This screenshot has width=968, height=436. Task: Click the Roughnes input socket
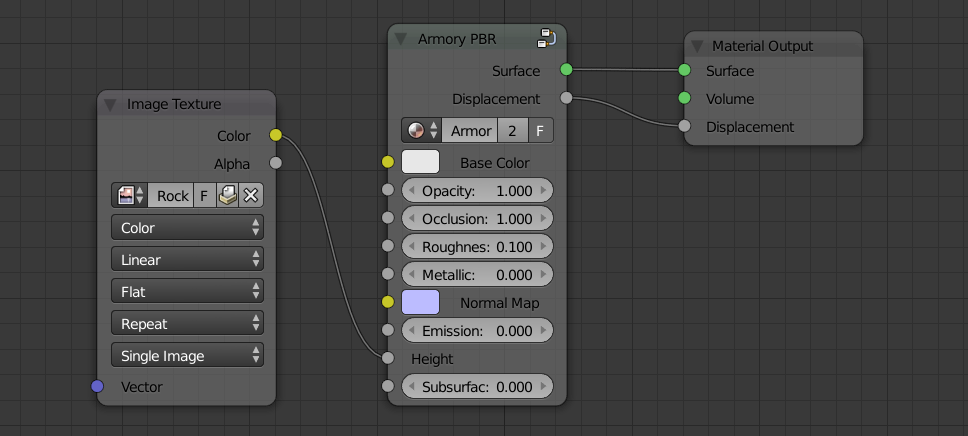[x=388, y=246]
